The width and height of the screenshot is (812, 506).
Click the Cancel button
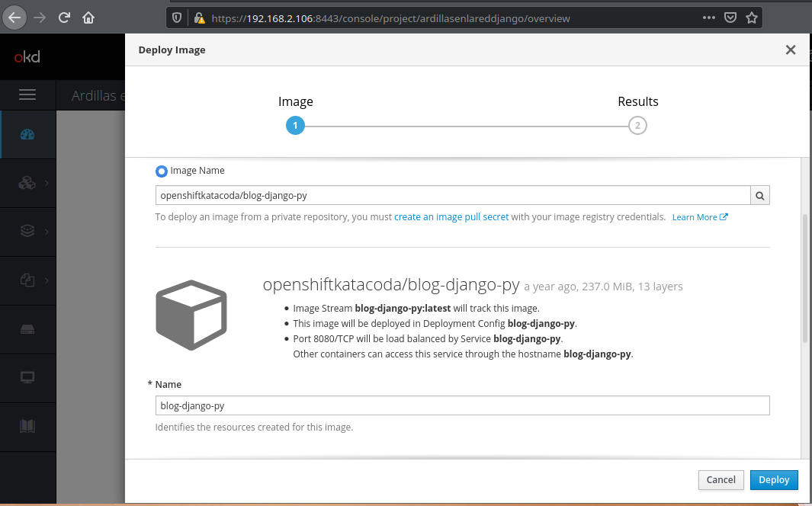721,480
